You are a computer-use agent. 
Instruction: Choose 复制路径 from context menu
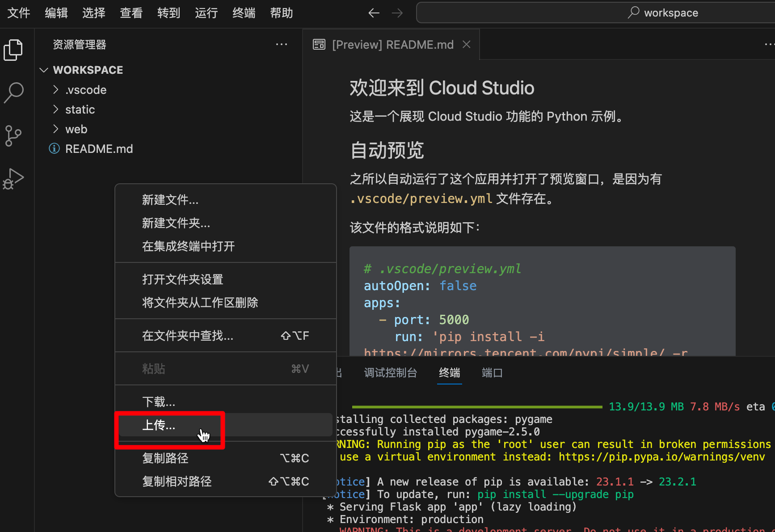tap(226, 458)
